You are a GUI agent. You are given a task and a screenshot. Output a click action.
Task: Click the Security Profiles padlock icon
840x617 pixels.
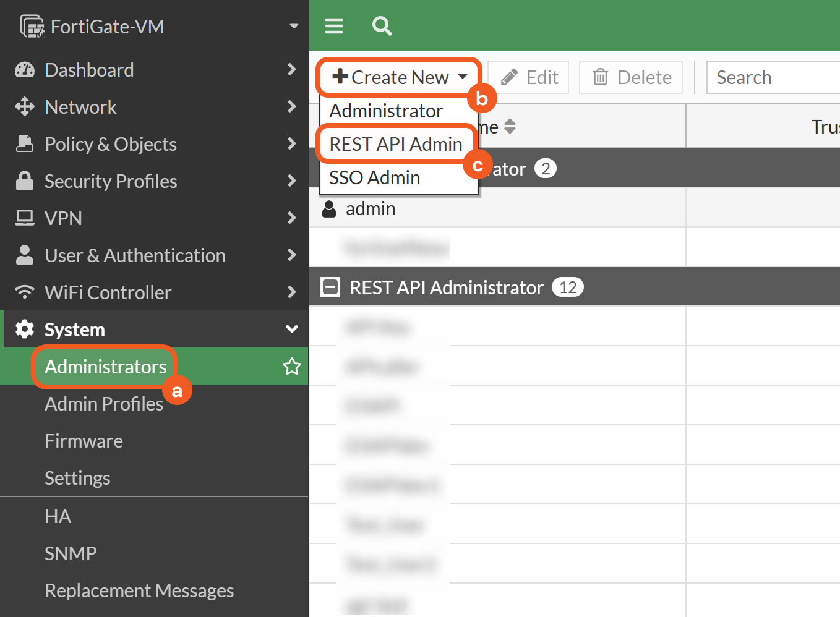25,181
